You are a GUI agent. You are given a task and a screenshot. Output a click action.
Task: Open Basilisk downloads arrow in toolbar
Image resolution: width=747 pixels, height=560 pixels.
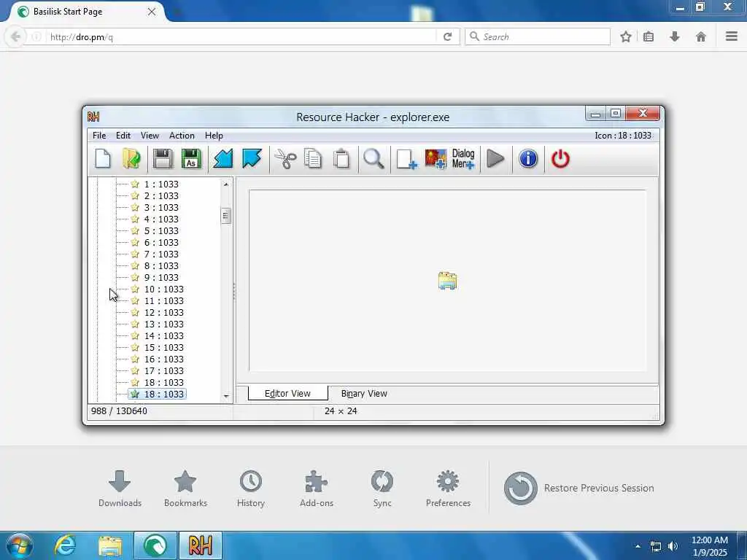[x=675, y=36]
